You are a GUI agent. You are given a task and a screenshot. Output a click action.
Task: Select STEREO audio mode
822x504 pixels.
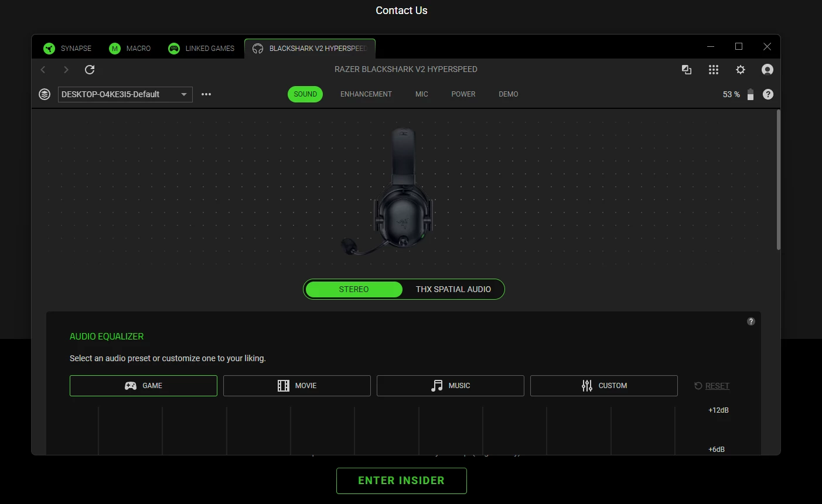point(354,289)
